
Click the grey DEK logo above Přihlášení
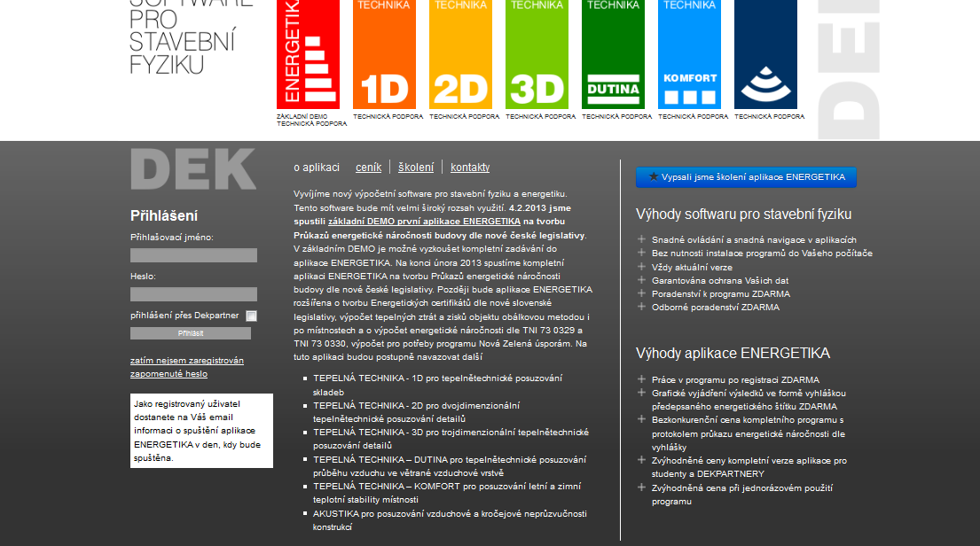[193, 168]
